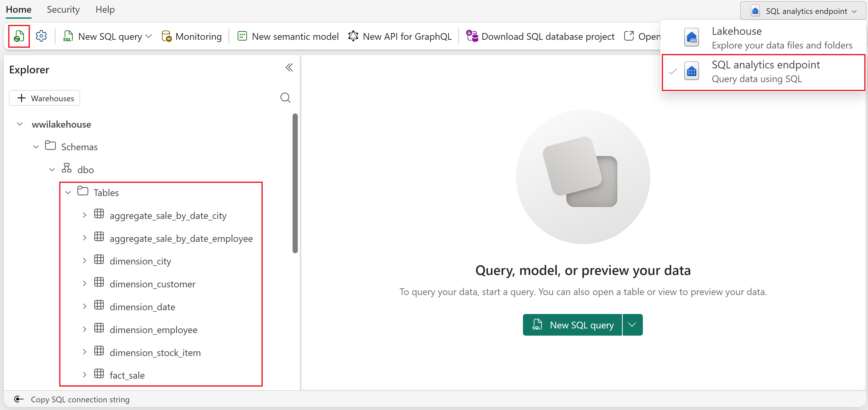
Task: Open the Help tab
Action: tap(105, 9)
